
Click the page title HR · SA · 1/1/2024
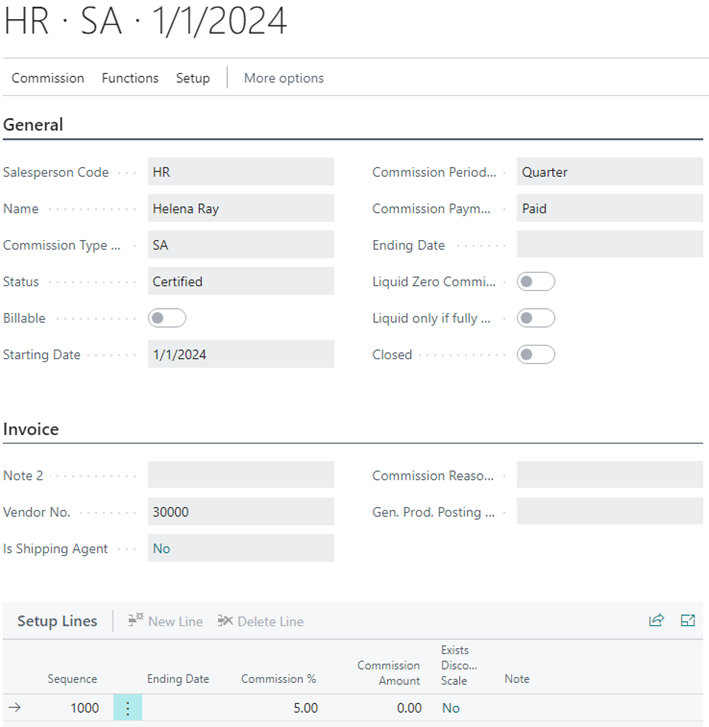tap(146, 21)
